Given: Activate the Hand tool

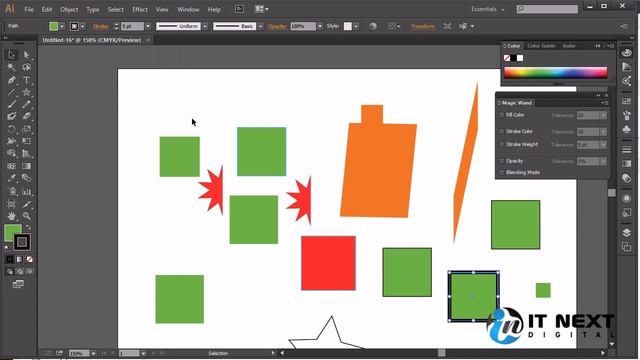Looking at the screenshot, I should (11, 216).
